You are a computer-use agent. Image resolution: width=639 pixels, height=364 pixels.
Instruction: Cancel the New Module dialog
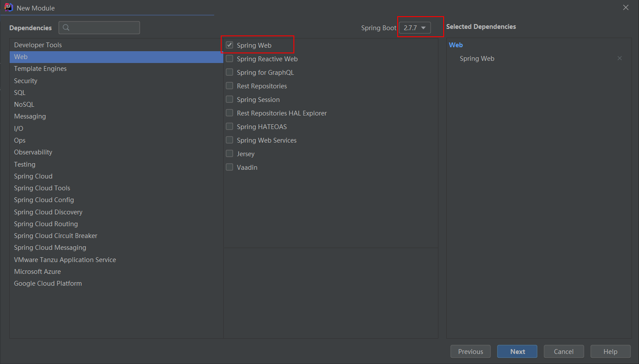tap(564, 351)
